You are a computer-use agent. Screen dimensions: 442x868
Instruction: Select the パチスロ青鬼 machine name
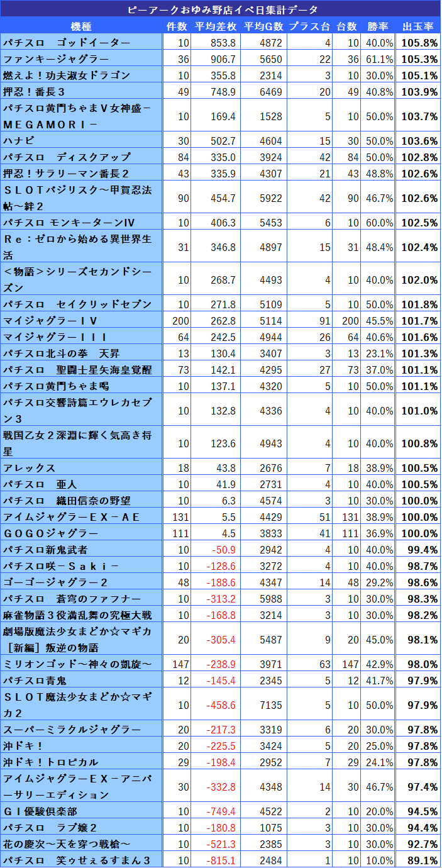[35, 681]
